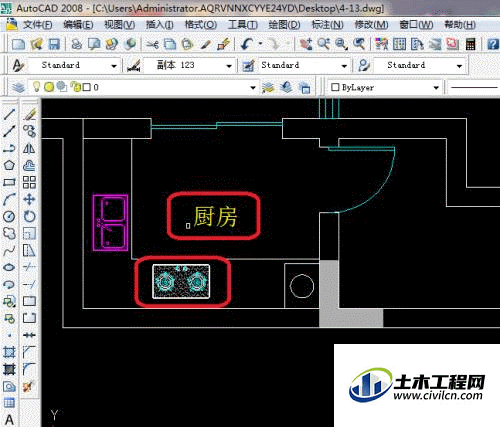Select the Circle draw tool
The image size is (500, 427).
click(x=9, y=216)
